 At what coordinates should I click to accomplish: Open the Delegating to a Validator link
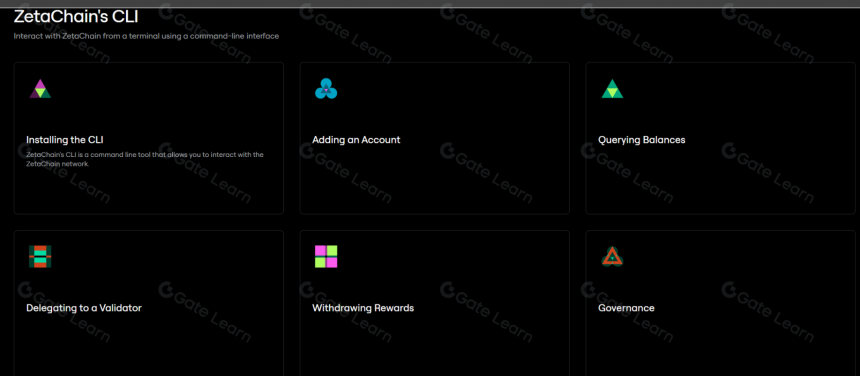(x=84, y=308)
